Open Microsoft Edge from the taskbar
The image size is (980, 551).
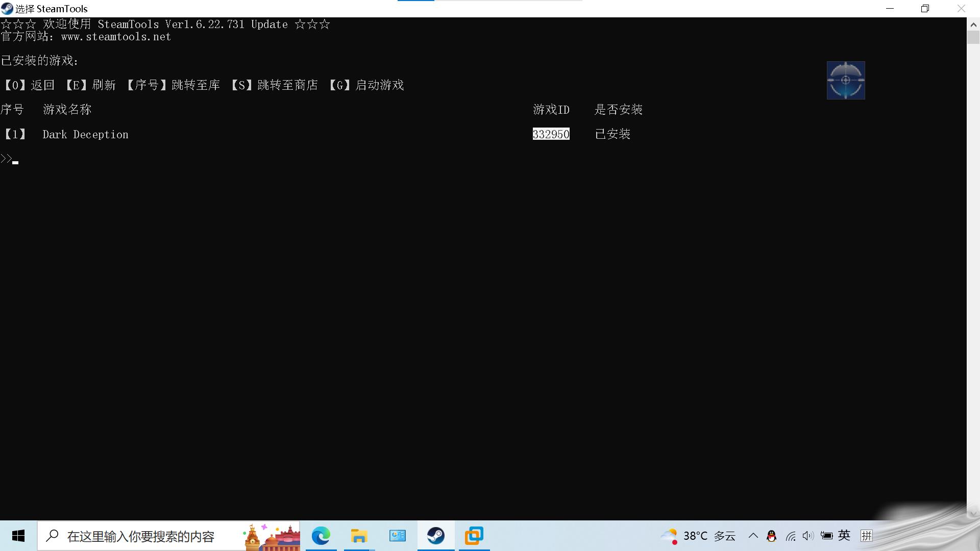click(321, 536)
